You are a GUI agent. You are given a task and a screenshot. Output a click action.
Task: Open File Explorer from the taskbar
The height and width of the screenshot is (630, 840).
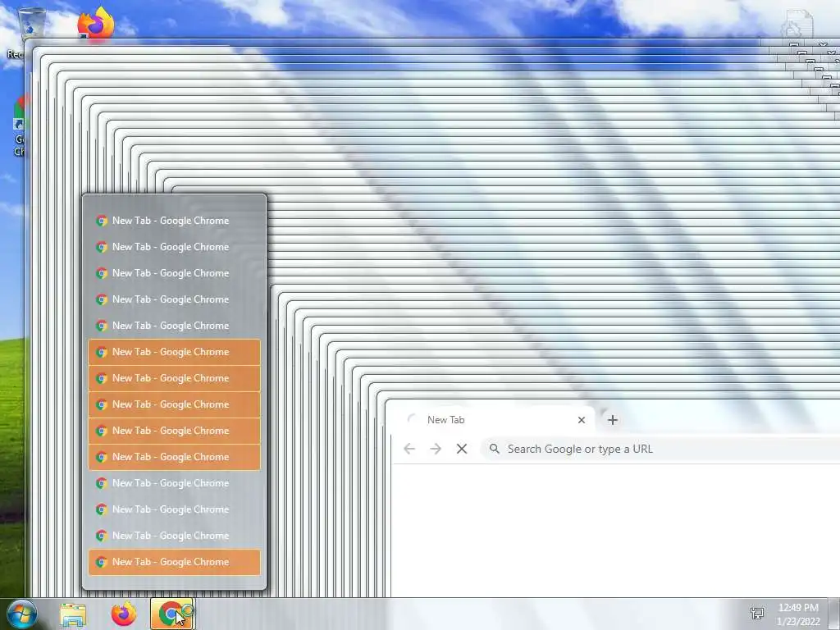pos(73,614)
